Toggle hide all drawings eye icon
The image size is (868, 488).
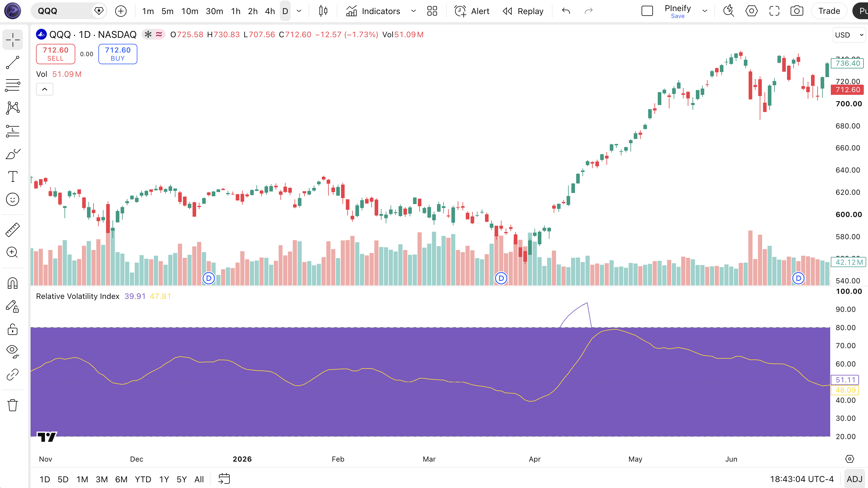(x=13, y=351)
